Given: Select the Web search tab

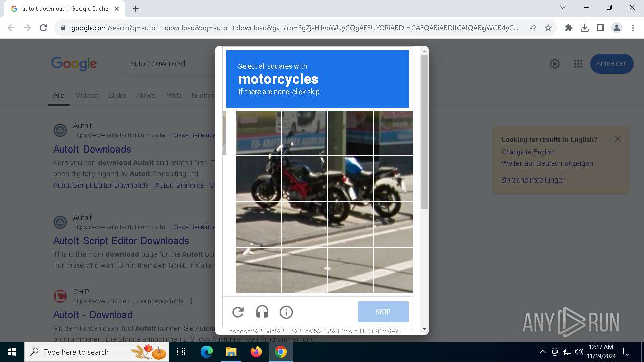Looking at the screenshot, I should click(174, 95).
